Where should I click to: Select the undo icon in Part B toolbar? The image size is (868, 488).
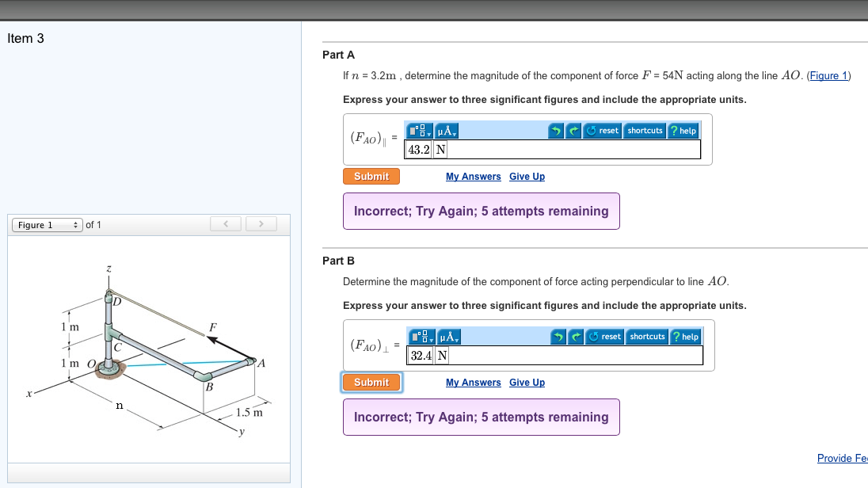(557, 337)
